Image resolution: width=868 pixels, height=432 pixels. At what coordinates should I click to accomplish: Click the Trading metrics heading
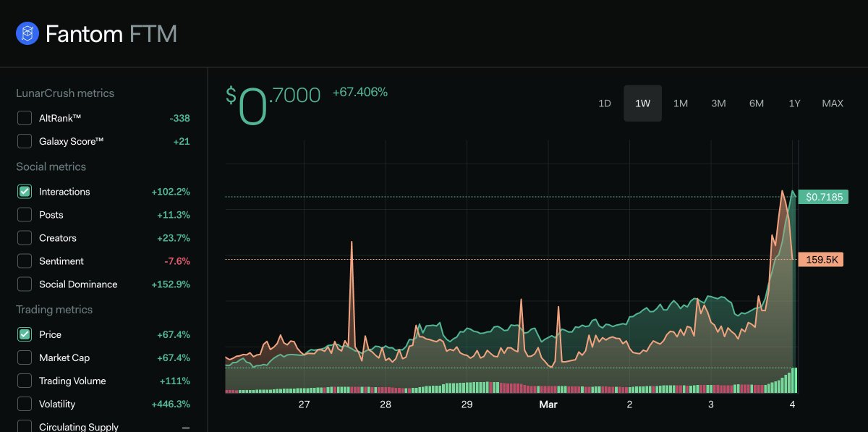pos(54,310)
